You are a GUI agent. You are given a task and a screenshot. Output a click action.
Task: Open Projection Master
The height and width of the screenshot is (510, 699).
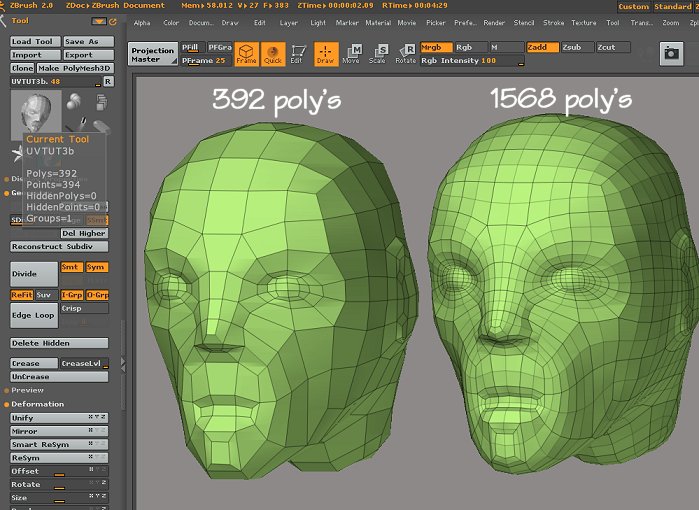click(x=152, y=54)
